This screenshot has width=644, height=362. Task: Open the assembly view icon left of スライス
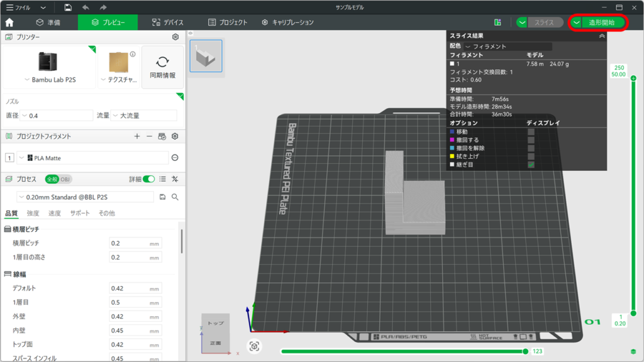(497, 22)
